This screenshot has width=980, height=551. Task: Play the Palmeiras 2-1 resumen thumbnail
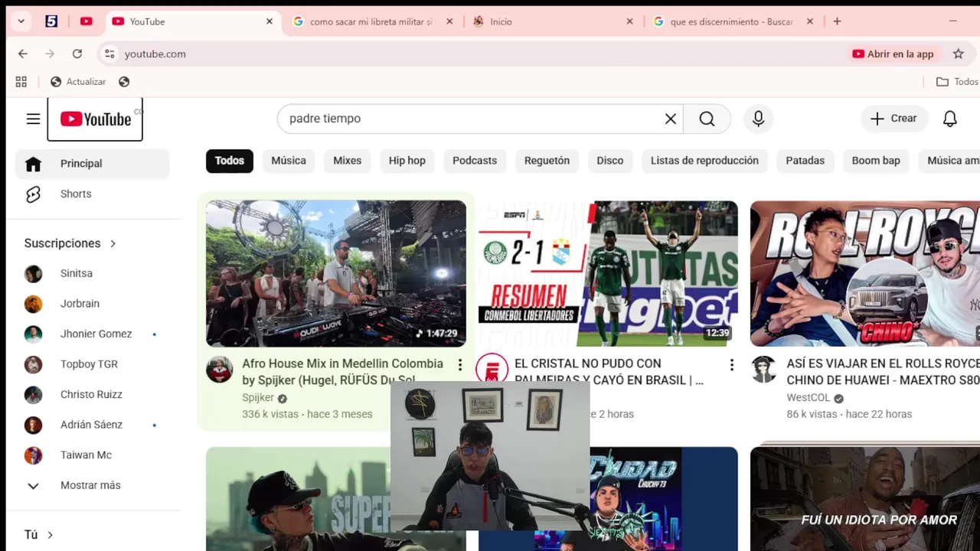click(x=608, y=274)
